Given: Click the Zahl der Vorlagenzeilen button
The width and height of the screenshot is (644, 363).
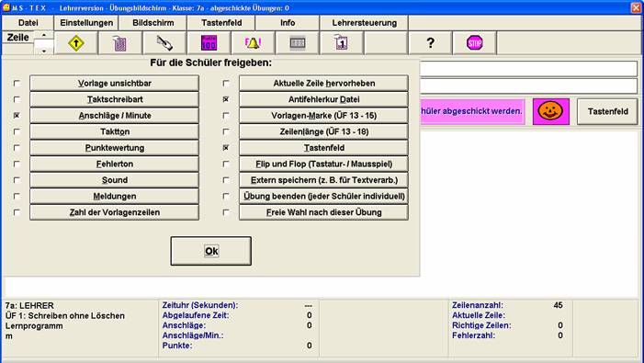Looking at the screenshot, I should (x=114, y=212).
